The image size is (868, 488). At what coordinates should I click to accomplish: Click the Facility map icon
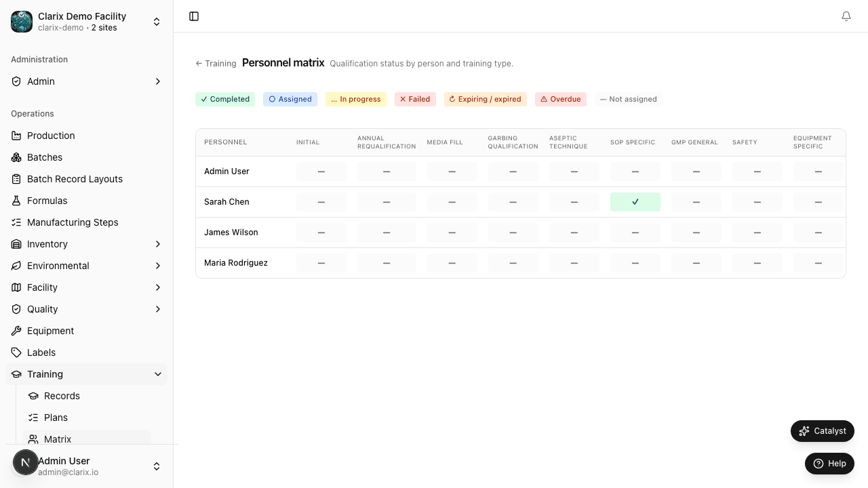point(16,287)
